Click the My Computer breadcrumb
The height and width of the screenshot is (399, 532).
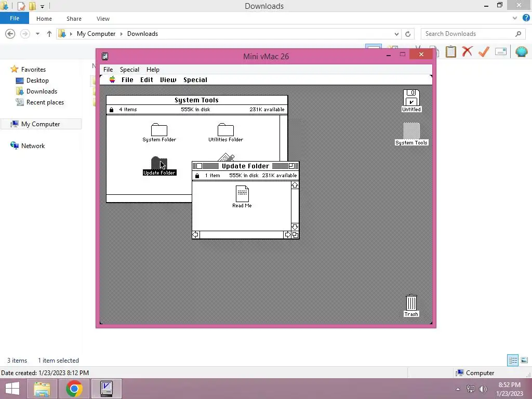tap(96, 34)
